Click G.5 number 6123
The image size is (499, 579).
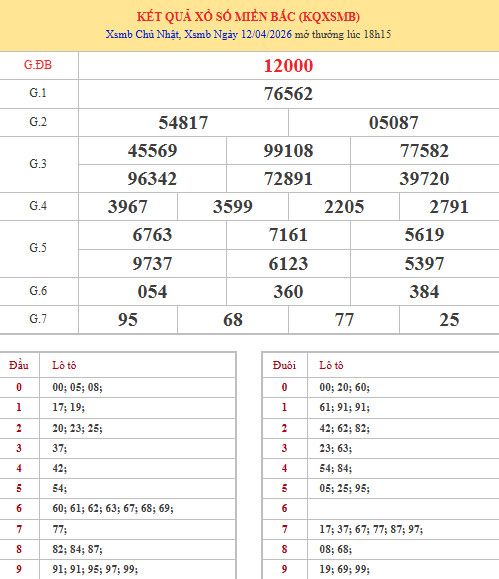[x=288, y=264]
